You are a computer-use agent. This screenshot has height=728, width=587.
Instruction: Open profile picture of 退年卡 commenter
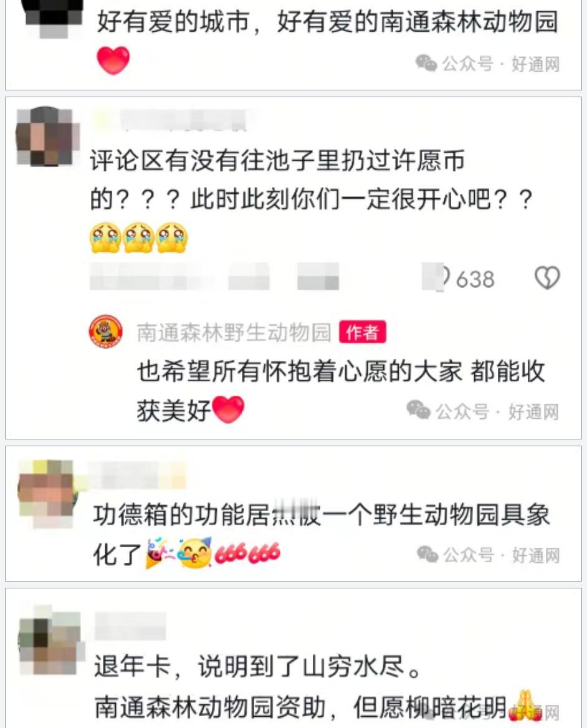coord(49,640)
